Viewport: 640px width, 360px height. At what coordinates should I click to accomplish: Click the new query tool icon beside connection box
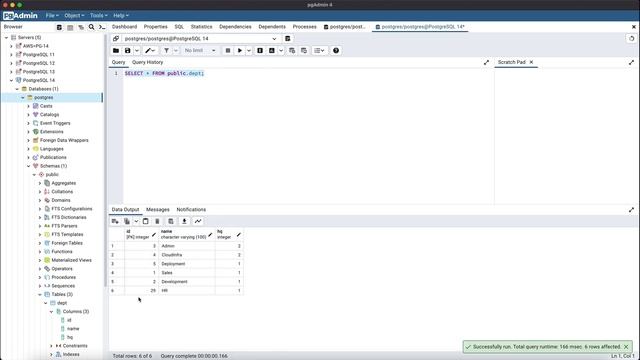(288, 38)
